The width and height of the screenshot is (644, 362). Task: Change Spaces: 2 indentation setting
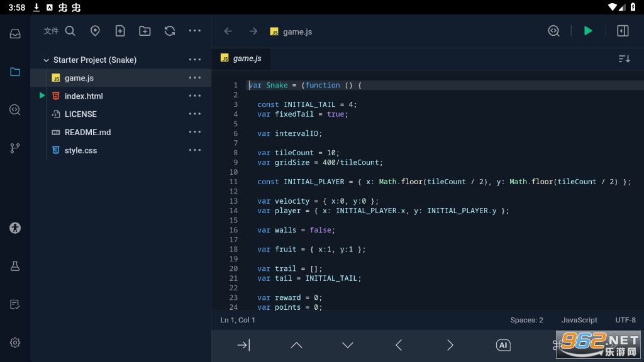pos(526,320)
